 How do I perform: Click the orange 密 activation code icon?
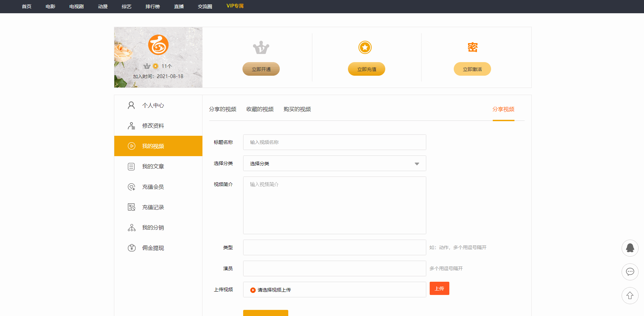point(472,47)
